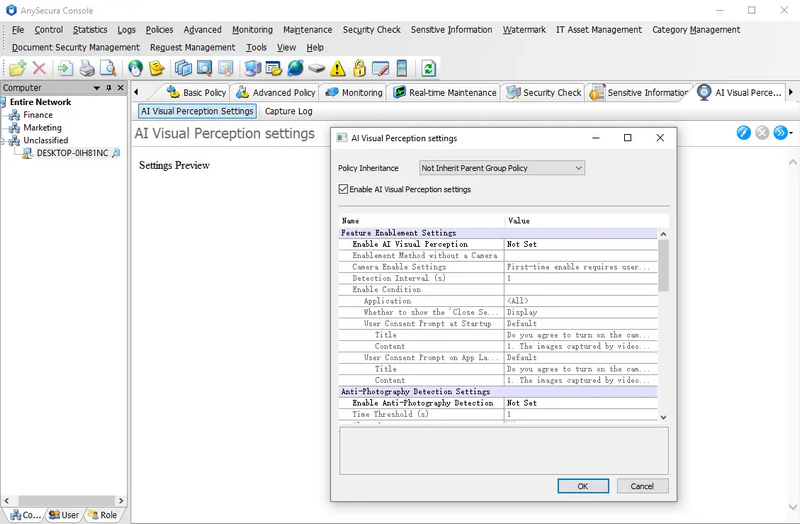Viewport: 800px width, 524px height.
Task: Switch to User tab at panel bottom
Action: pyautogui.click(x=64, y=515)
